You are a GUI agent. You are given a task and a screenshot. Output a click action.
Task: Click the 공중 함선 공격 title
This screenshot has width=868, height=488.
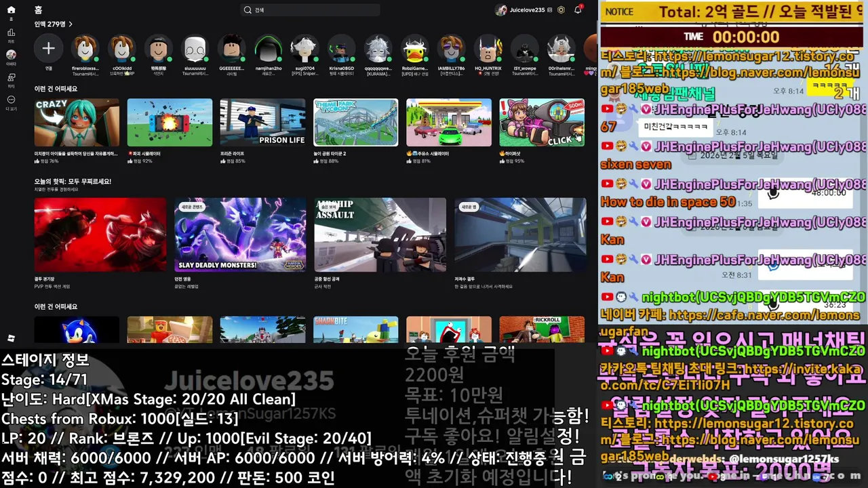coord(327,279)
